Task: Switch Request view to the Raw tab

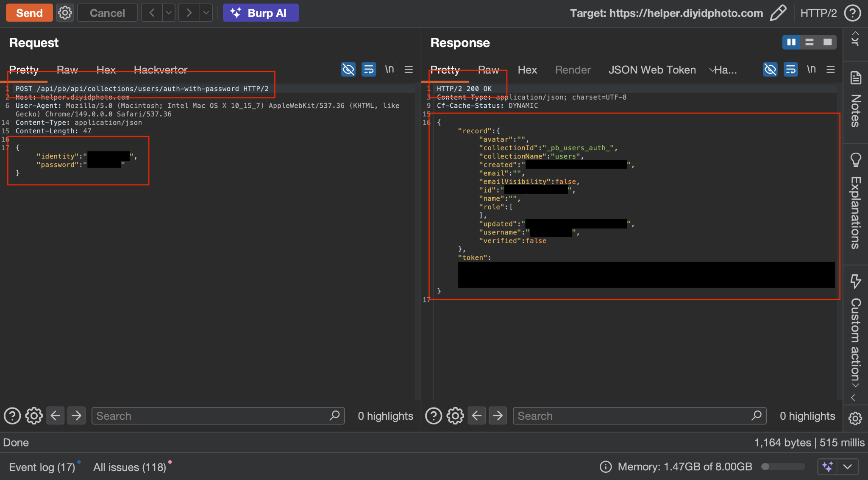Action: point(67,70)
